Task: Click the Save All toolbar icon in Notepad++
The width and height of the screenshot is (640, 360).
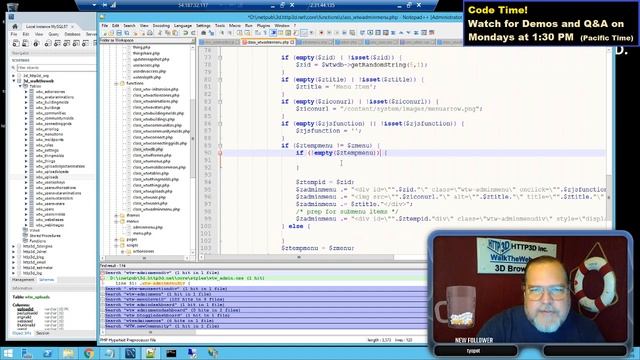Action: coord(127,33)
